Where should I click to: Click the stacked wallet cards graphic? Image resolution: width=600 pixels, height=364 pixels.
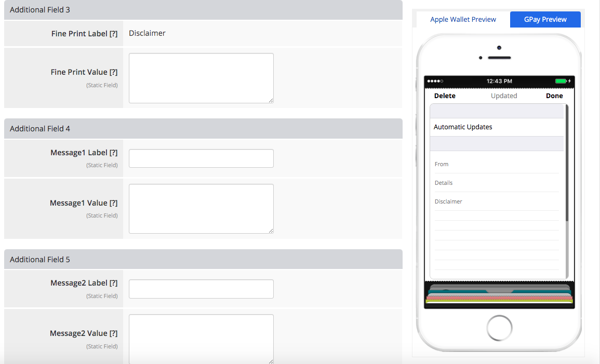[499, 294]
